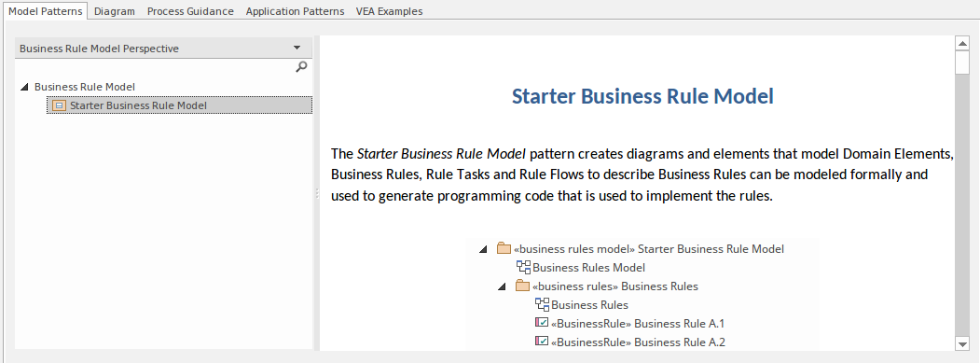
Task: Click the Business Rule A.1 element icon
Action: [542, 323]
